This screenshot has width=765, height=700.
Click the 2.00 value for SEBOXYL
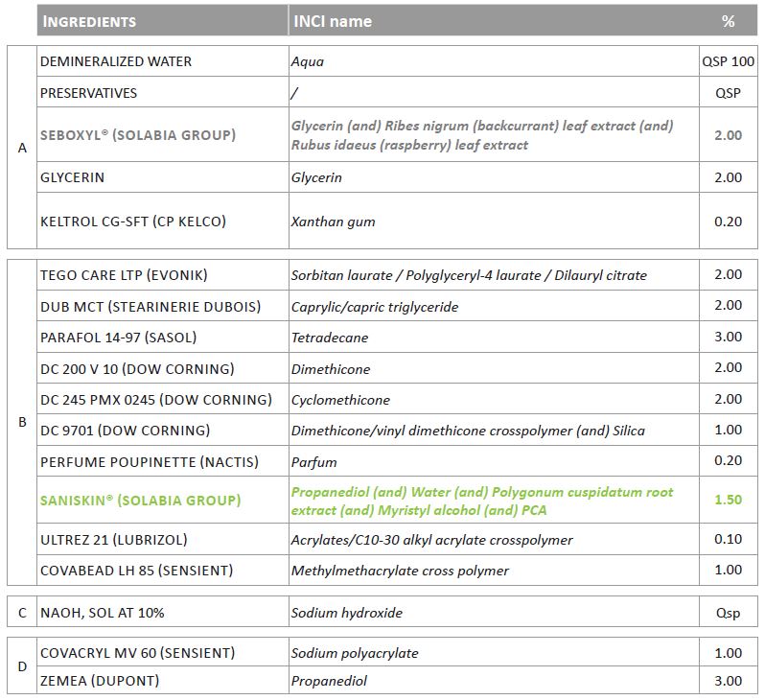728,135
